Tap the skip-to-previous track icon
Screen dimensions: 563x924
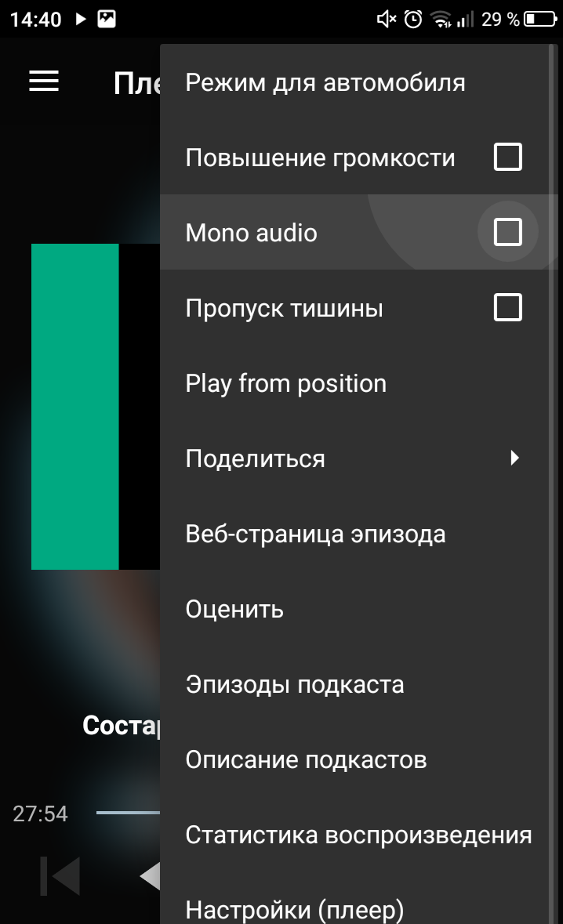click(x=60, y=875)
